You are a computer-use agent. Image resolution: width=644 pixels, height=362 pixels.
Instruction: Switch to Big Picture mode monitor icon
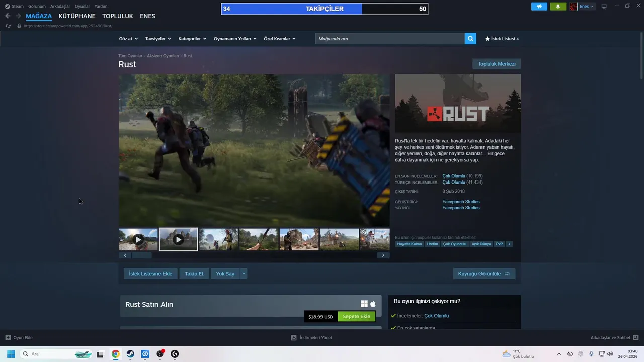point(604,7)
